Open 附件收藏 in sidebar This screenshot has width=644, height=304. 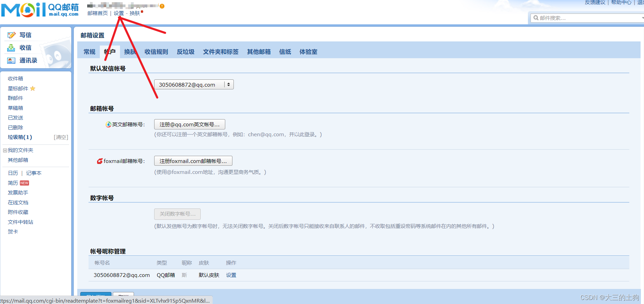tap(18, 212)
